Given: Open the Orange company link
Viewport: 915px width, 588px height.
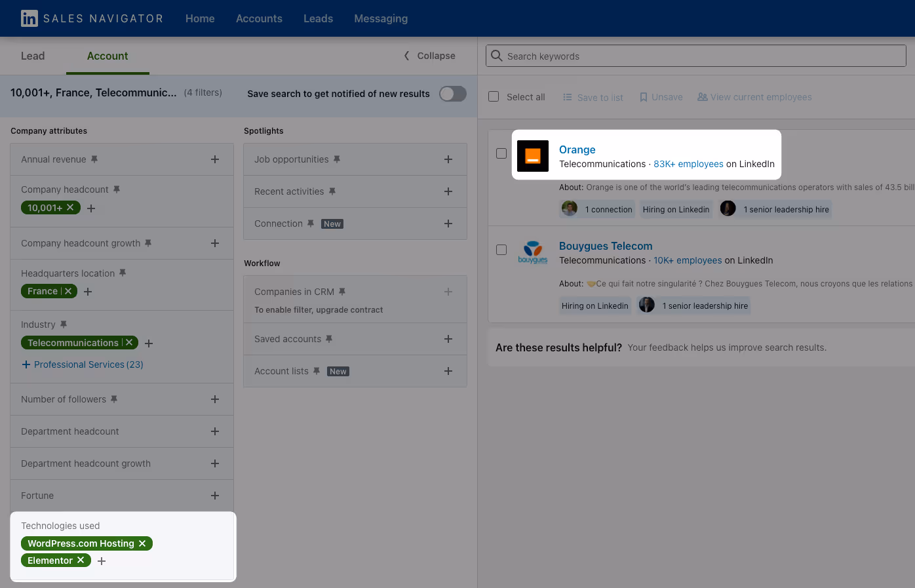Looking at the screenshot, I should 577,149.
